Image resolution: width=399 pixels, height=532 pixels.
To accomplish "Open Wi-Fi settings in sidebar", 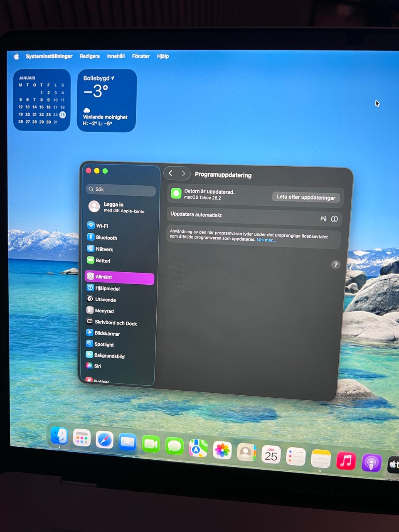I will coord(101,226).
